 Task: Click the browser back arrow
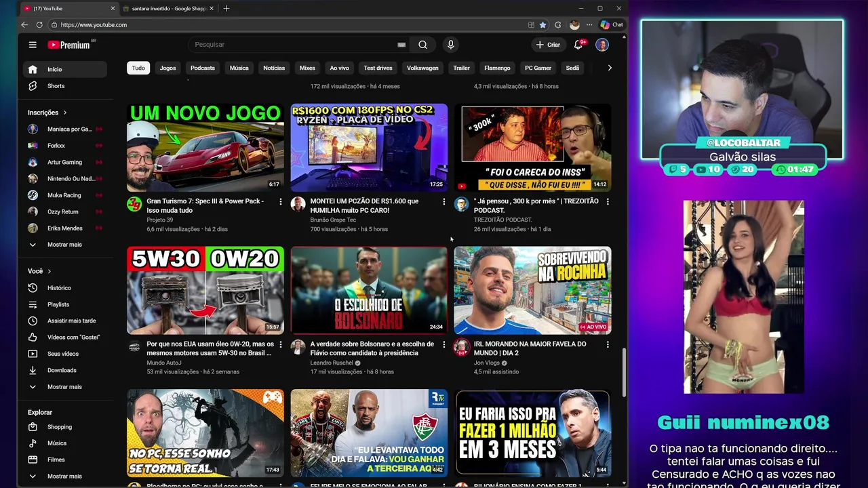click(24, 24)
